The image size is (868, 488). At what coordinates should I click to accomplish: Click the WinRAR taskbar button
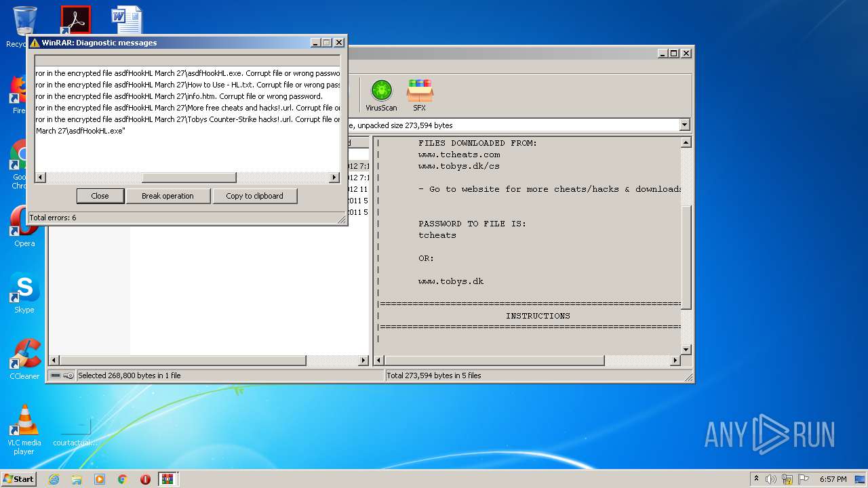click(x=168, y=479)
